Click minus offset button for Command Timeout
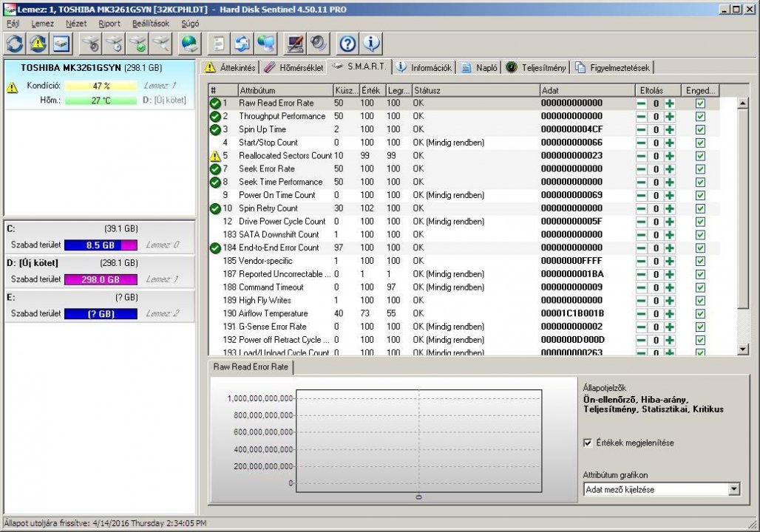Image resolution: width=760 pixels, height=532 pixels. click(x=641, y=287)
